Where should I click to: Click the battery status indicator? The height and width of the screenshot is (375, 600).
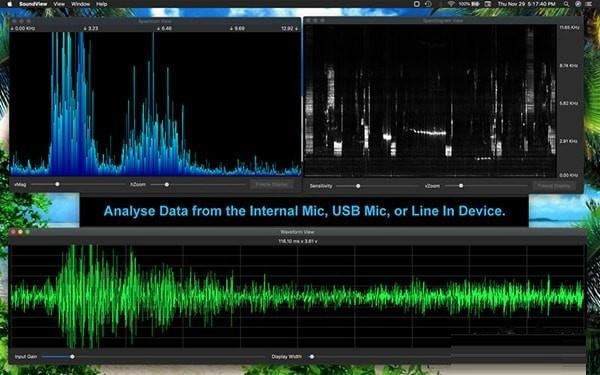point(469,4)
